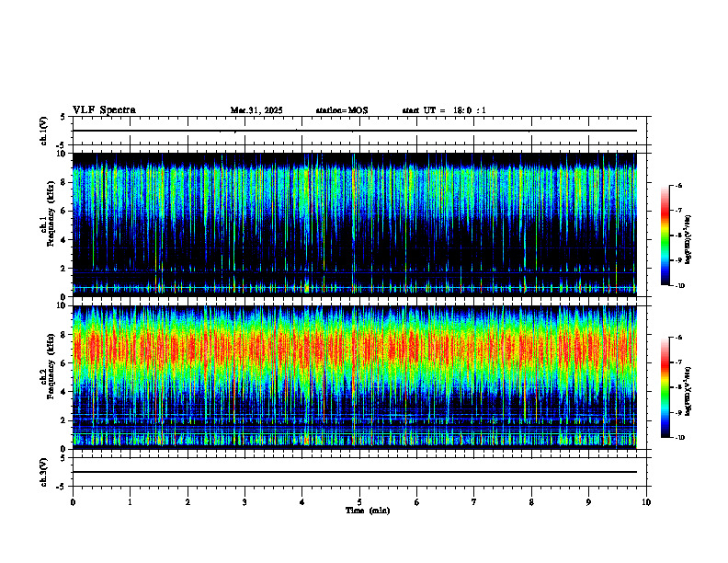
Task: Click time axis tick label "7"
Action: click(x=474, y=502)
